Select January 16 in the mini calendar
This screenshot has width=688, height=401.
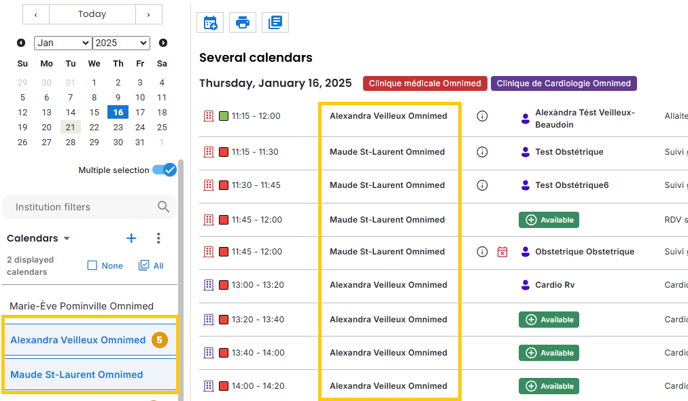[x=118, y=112]
